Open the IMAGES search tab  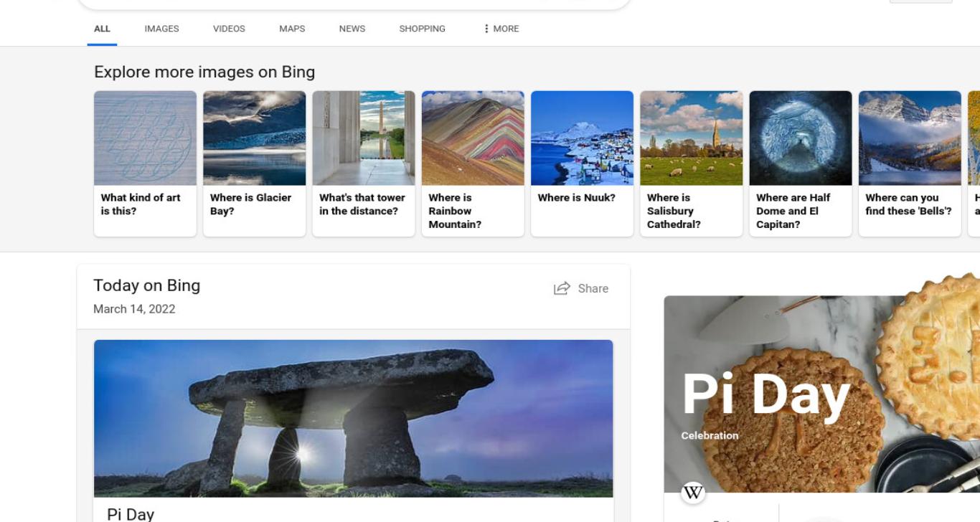161,29
